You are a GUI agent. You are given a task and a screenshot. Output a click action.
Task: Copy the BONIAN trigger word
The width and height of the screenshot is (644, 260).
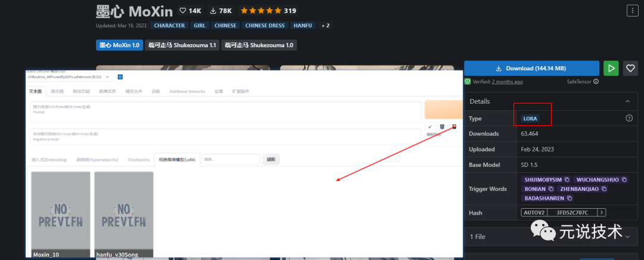point(551,189)
